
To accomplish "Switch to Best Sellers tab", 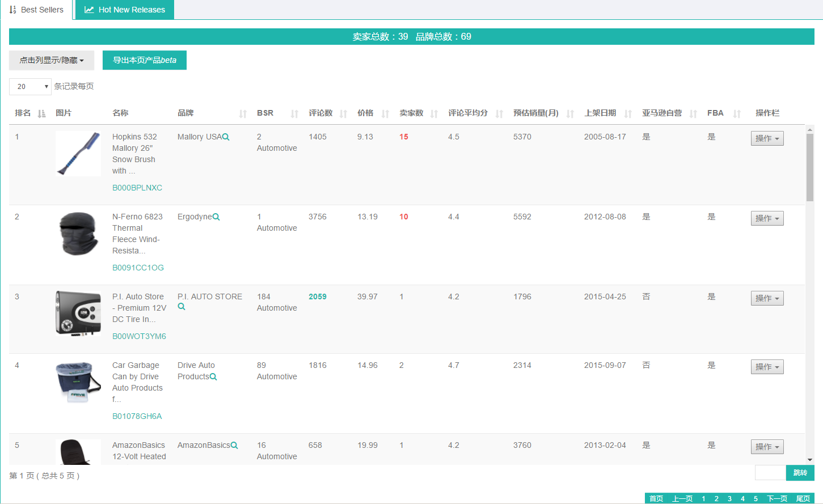I will pyautogui.click(x=36, y=10).
